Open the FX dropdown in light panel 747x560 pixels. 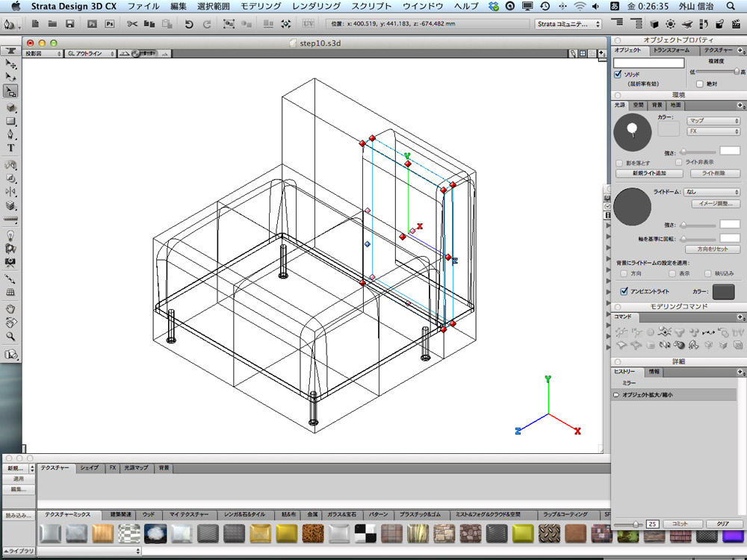(x=713, y=131)
